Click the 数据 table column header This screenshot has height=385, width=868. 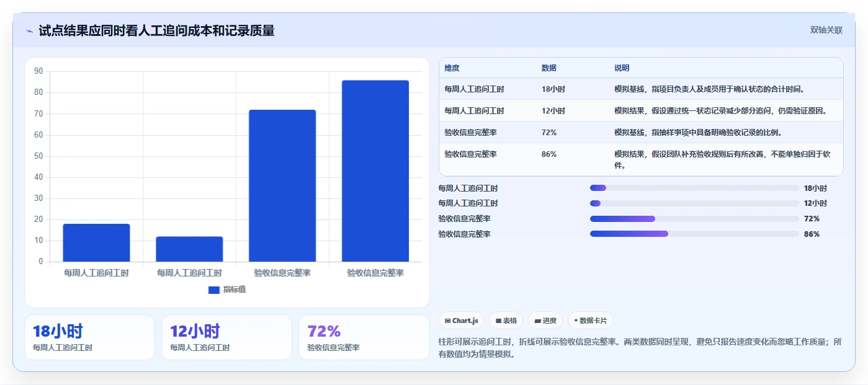pos(549,68)
